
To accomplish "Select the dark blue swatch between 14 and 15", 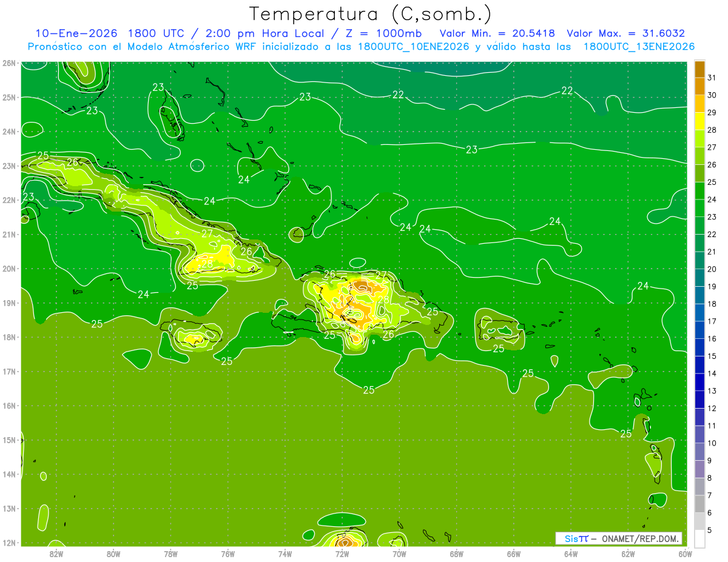I will [699, 364].
